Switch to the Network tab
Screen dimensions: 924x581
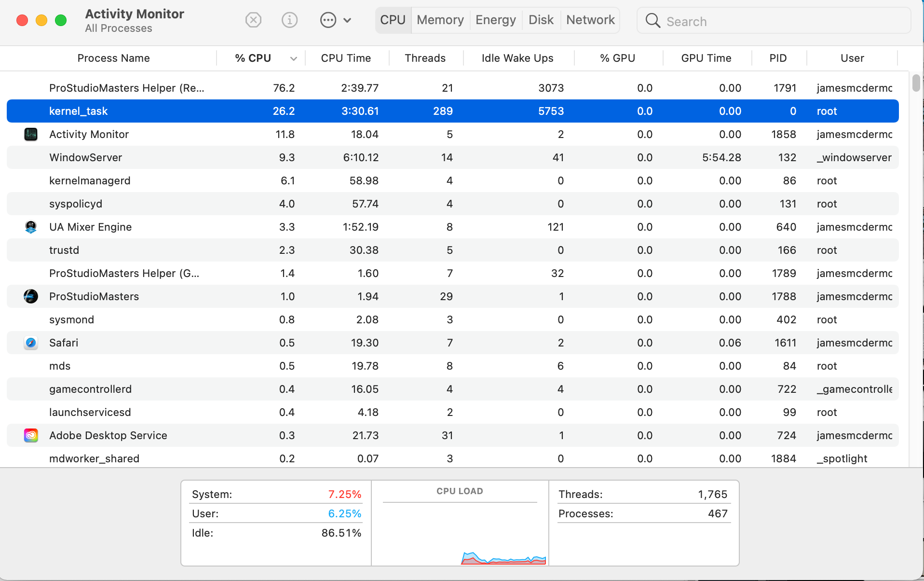[590, 20]
